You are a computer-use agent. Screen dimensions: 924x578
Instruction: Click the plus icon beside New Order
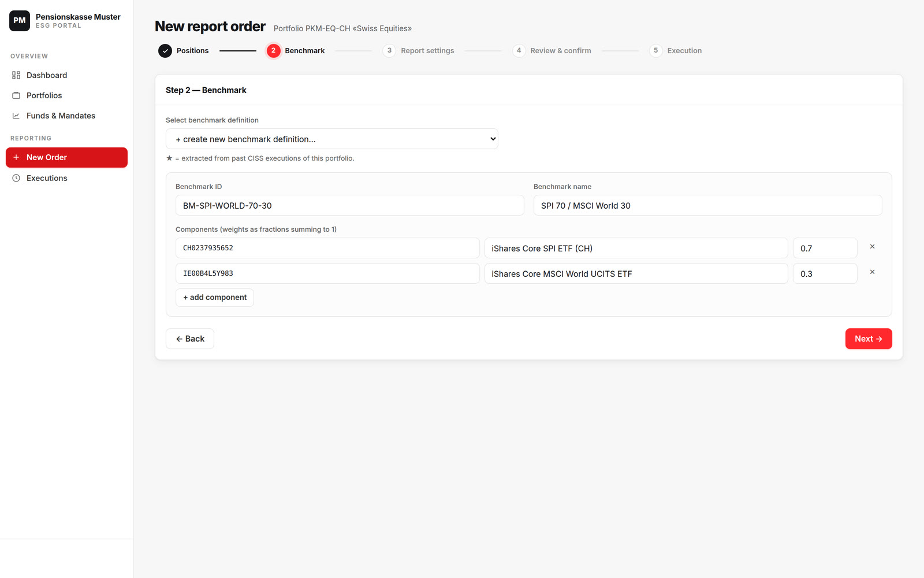click(16, 157)
